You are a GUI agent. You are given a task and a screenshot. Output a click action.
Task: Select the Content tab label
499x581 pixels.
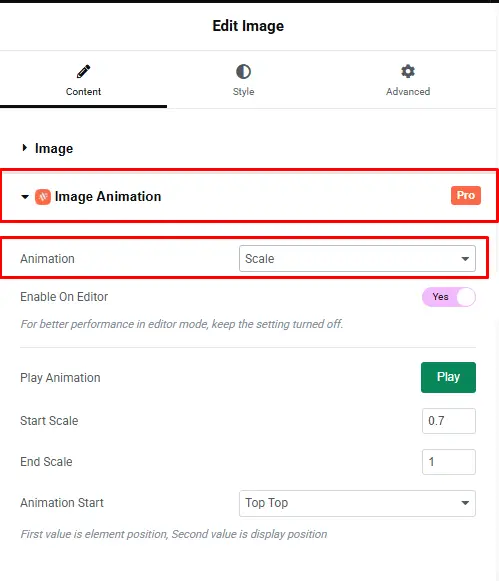click(x=83, y=92)
